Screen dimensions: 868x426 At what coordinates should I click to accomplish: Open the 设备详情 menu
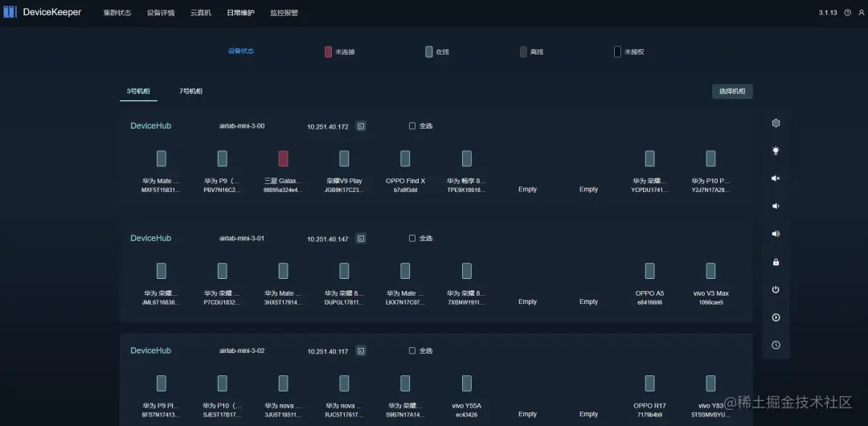(x=161, y=13)
